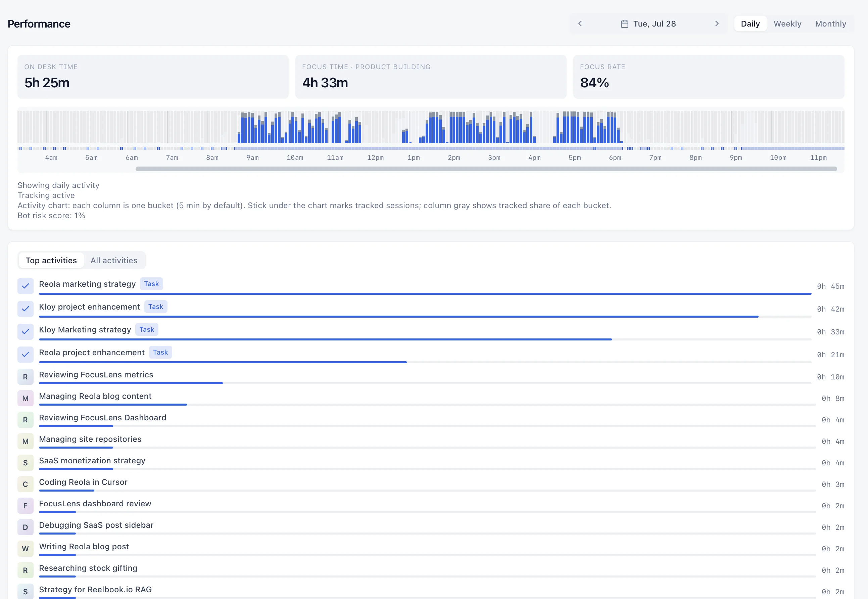The image size is (868, 599).
Task: Click the R avatar for Reviewing FocusLens Dashboard
Action: tap(26, 420)
